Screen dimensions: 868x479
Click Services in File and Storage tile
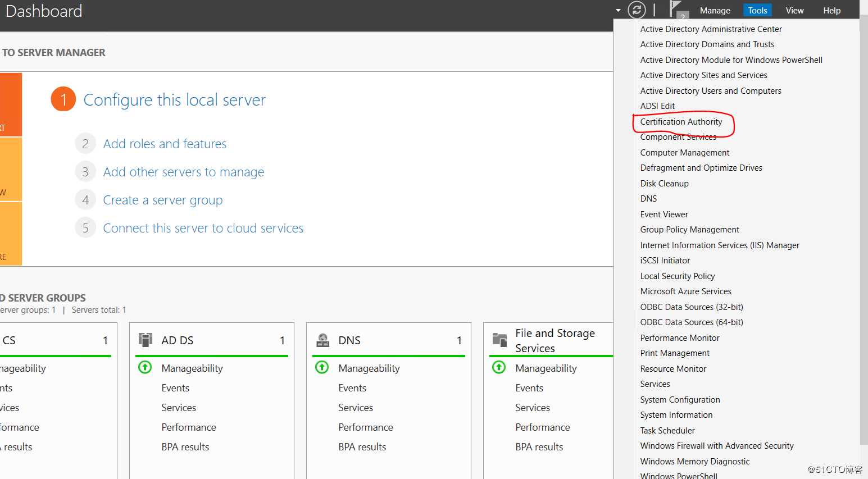(533, 408)
